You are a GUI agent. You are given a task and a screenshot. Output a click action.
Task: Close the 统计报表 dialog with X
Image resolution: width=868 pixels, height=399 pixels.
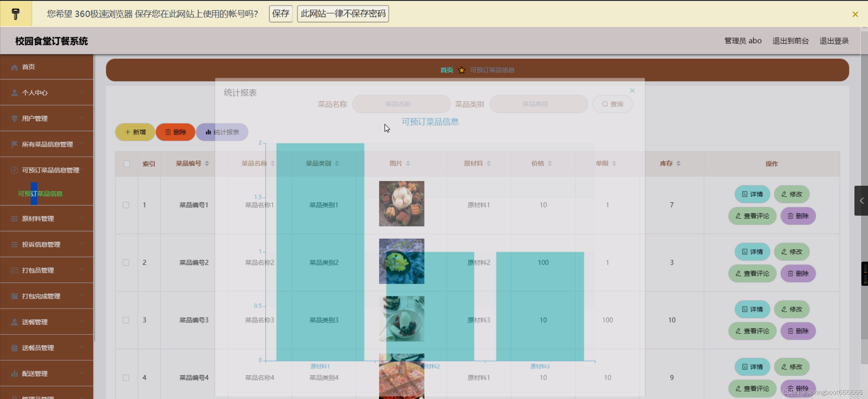(x=632, y=91)
